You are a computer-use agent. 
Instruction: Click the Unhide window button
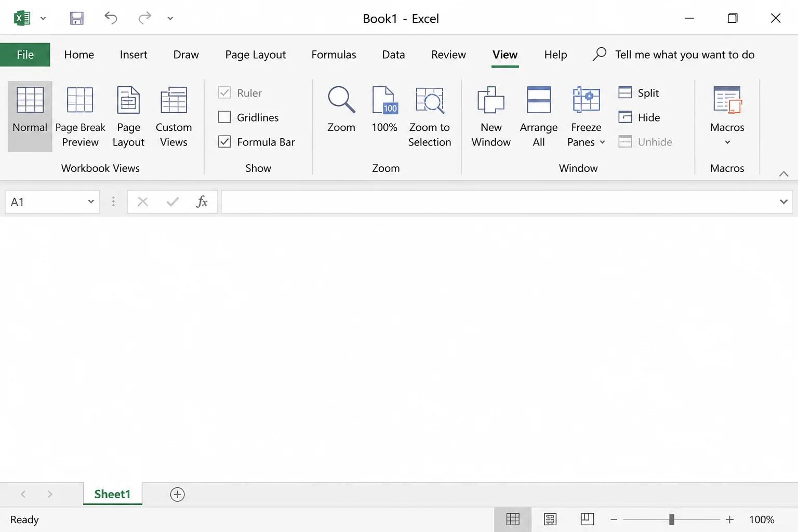click(x=645, y=142)
